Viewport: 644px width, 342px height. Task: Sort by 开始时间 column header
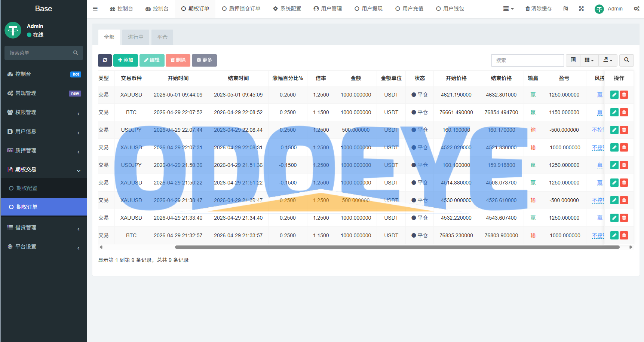[178, 78]
